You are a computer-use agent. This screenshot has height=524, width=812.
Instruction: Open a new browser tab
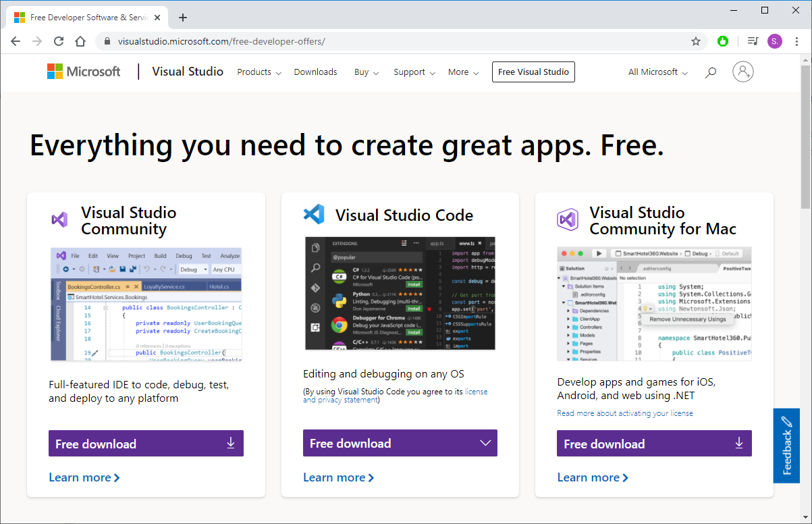183,18
